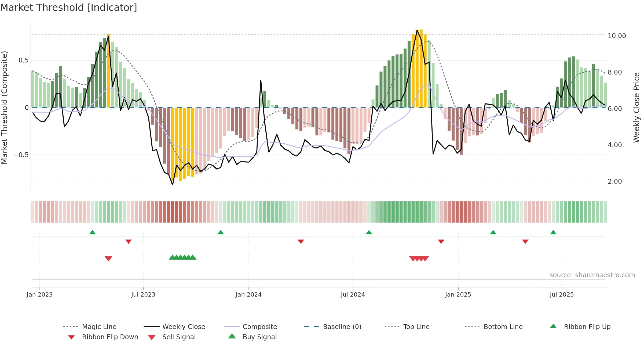The image size is (644, 362).
Task: Click the ribbon flip up marker near Nov 2023
Action: [x=221, y=232]
